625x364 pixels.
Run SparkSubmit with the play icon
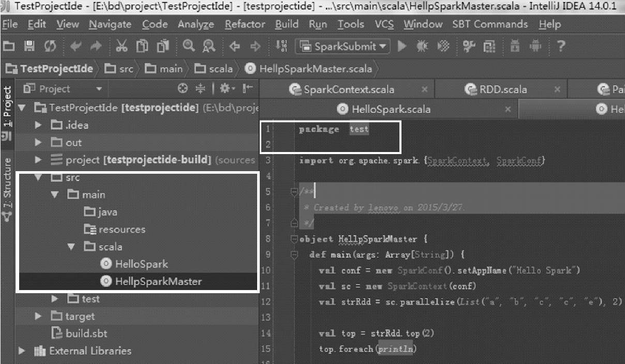click(x=402, y=47)
